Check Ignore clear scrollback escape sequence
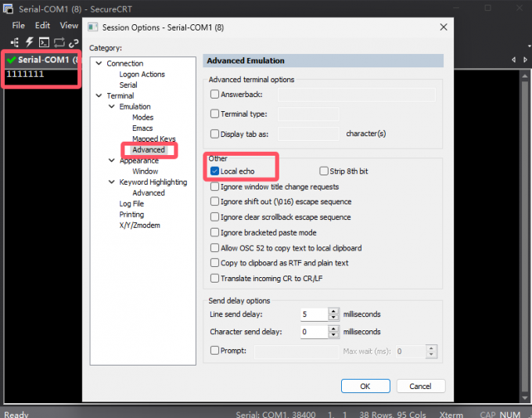This screenshot has height=418, width=532. 214,217
